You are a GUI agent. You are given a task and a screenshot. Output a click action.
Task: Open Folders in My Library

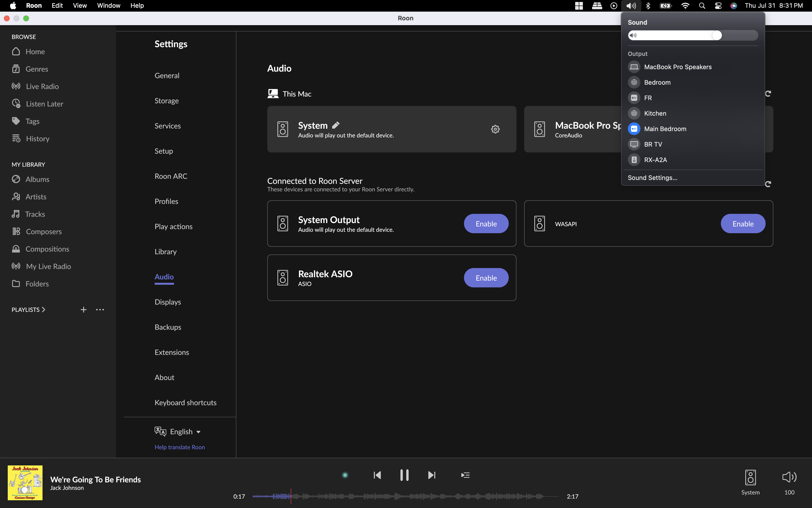coord(30,284)
